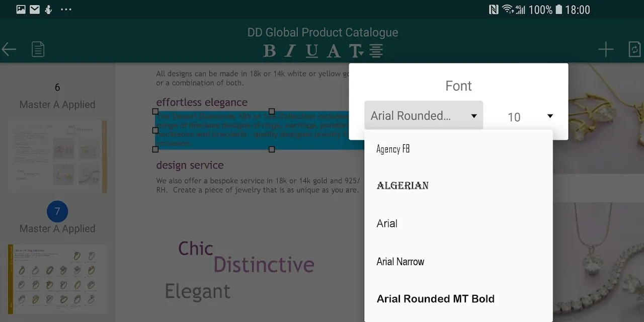Choose Algerian font from list
Screen dimensions: 644x322
[403, 186]
